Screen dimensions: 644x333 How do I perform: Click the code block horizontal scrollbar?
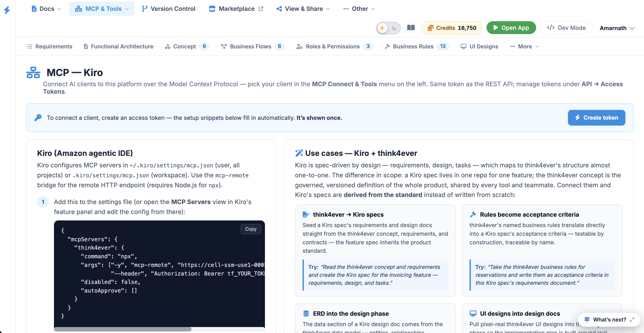click(x=123, y=329)
